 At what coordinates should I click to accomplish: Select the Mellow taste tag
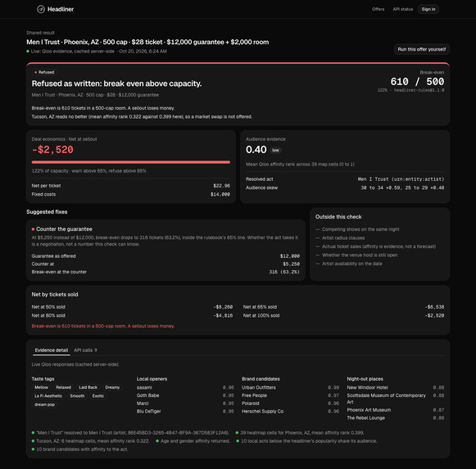click(x=41, y=387)
